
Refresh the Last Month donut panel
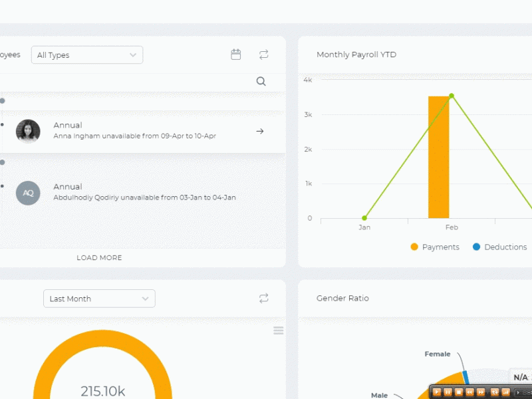[263, 298]
